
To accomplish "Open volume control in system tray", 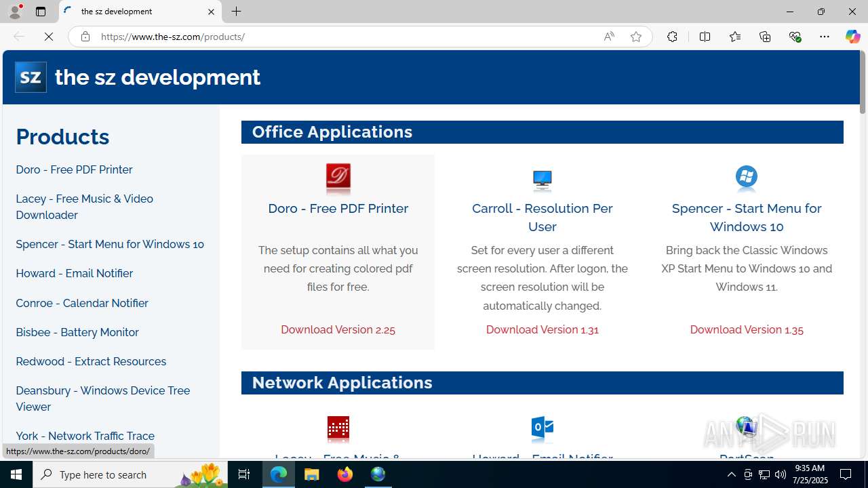I will [781, 474].
